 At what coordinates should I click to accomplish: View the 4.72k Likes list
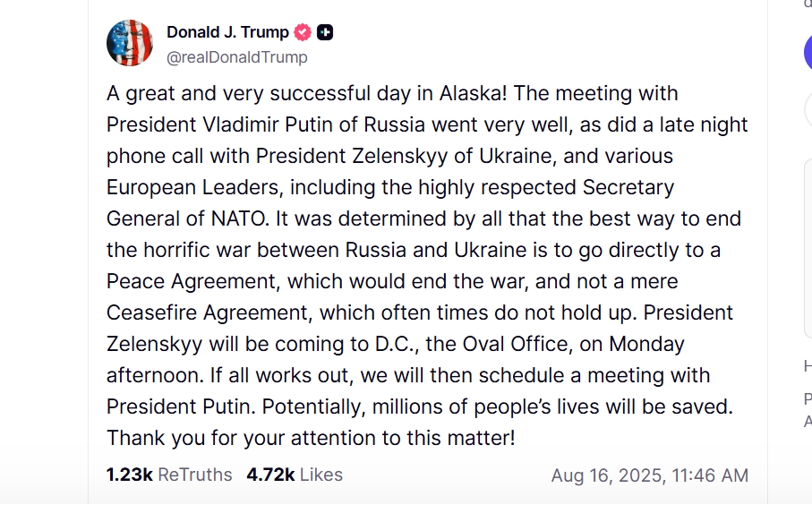(295, 475)
